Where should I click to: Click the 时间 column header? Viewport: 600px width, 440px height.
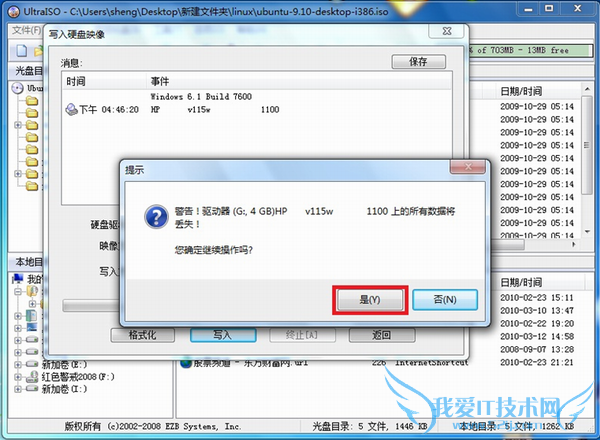104,81
